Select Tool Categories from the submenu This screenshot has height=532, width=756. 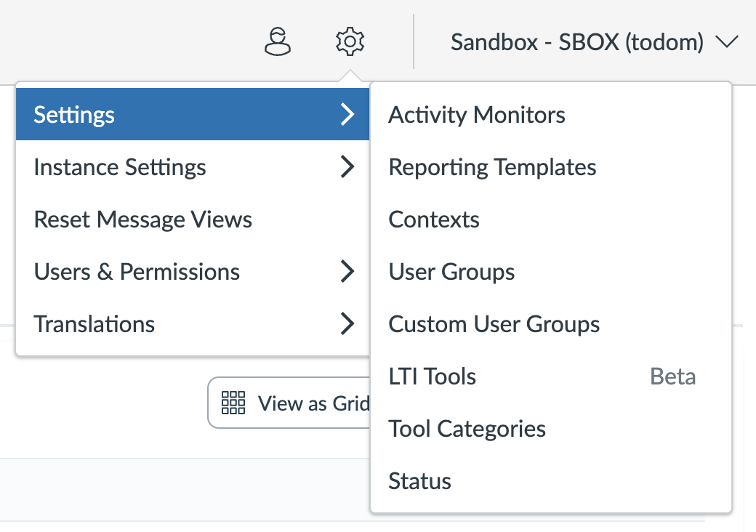coord(467,429)
